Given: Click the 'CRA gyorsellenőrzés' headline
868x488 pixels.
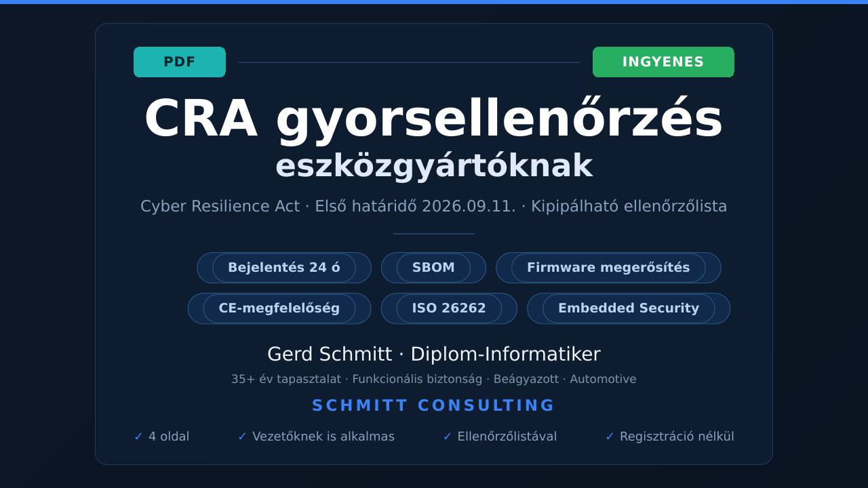Looking at the screenshot, I should [434, 119].
